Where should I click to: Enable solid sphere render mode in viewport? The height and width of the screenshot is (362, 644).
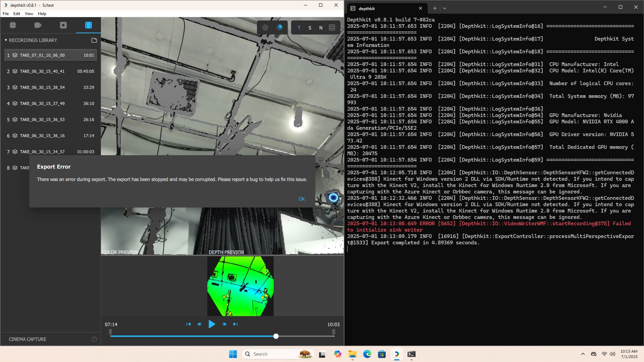click(x=279, y=27)
